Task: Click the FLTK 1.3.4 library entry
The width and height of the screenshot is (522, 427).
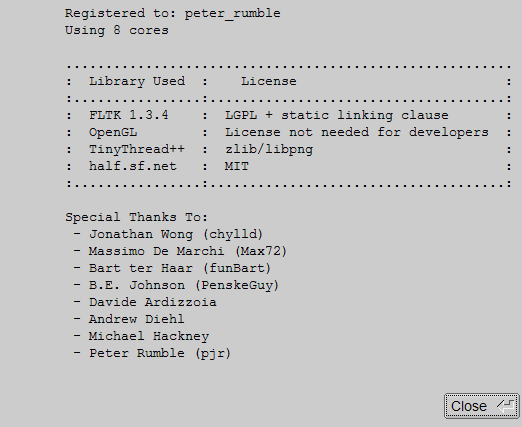Action: (x=129, y=115)
